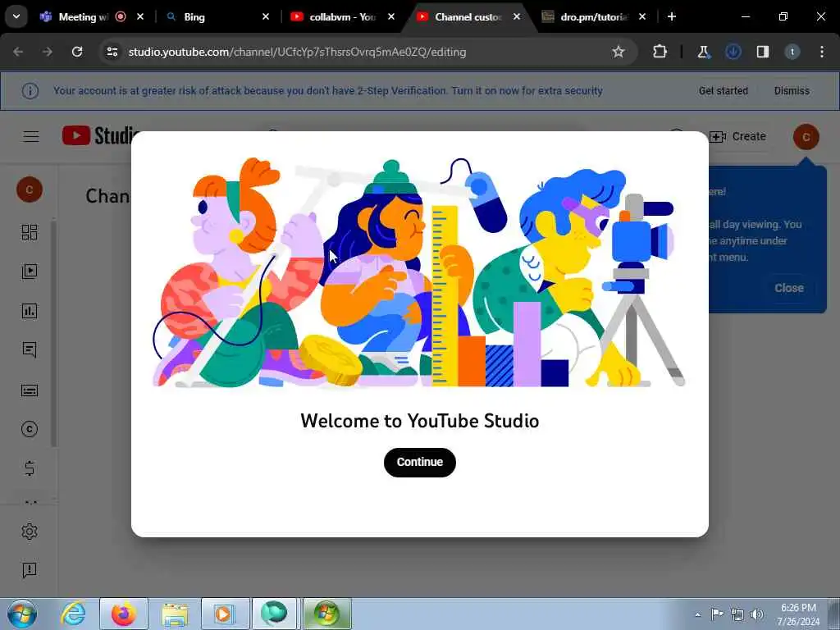Switch to the Meeting tab
Image resolution: width=840 pixels, height=630 pixels.
(x=84, y=16)
